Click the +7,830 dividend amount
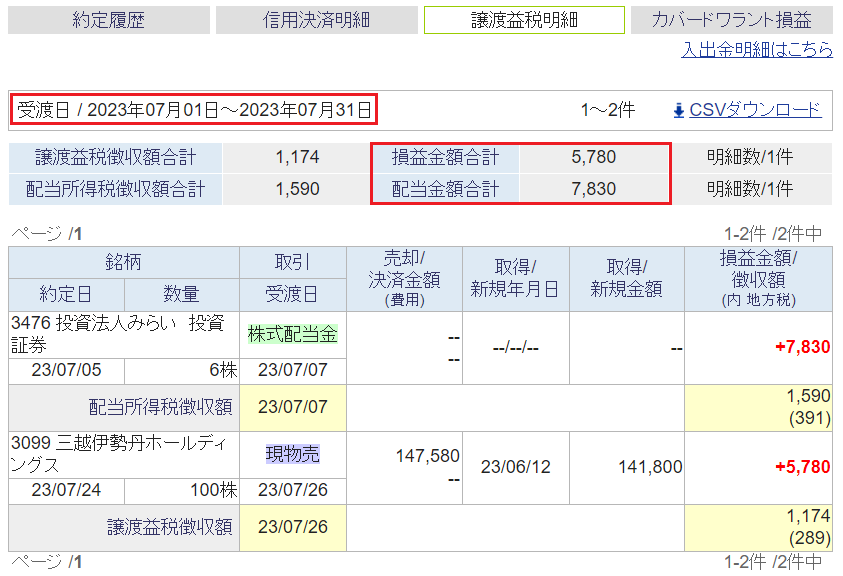Image resolution: width=843 pixels, height=576 pixels. point(802,347)
